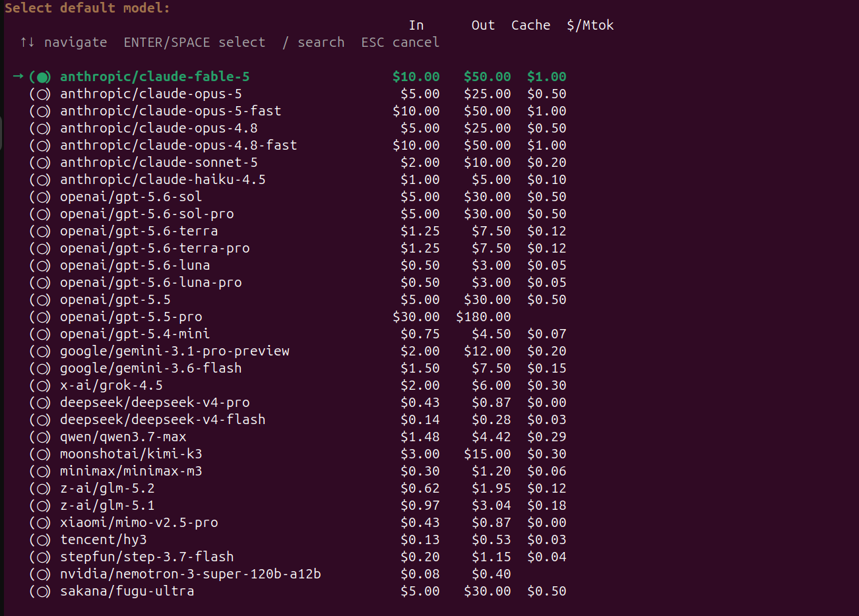Screen dimensions: 859x616
Task: Select radio for anthropic/claude-opus-4.8-fast
Action: pyautogui.click(x=40, y=146)
